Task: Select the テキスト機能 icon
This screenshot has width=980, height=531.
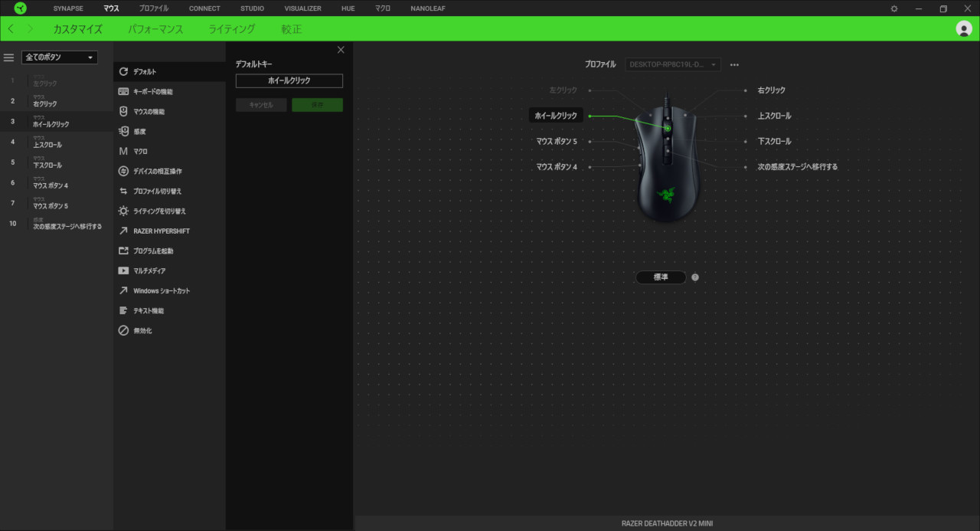Action: tap(123, 310)
